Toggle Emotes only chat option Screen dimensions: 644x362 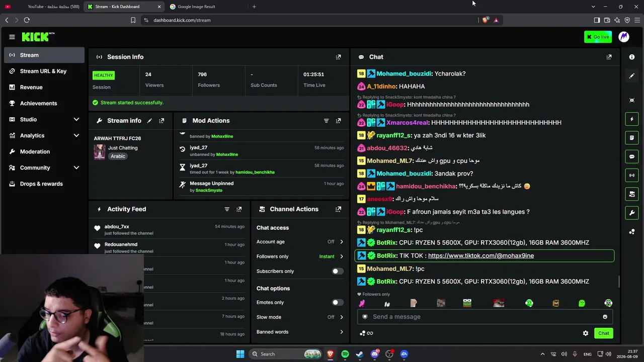click(x=338, y=303)
